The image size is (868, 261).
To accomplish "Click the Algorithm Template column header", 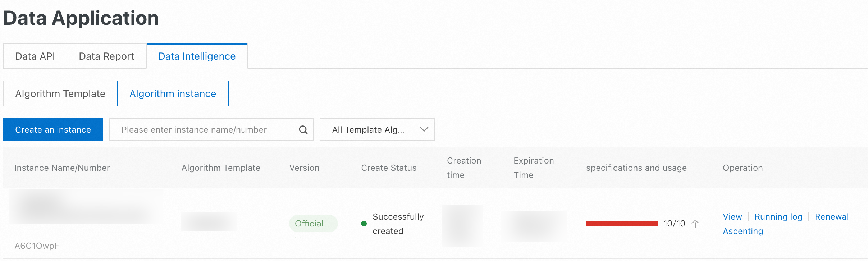I will click(221, 168).
